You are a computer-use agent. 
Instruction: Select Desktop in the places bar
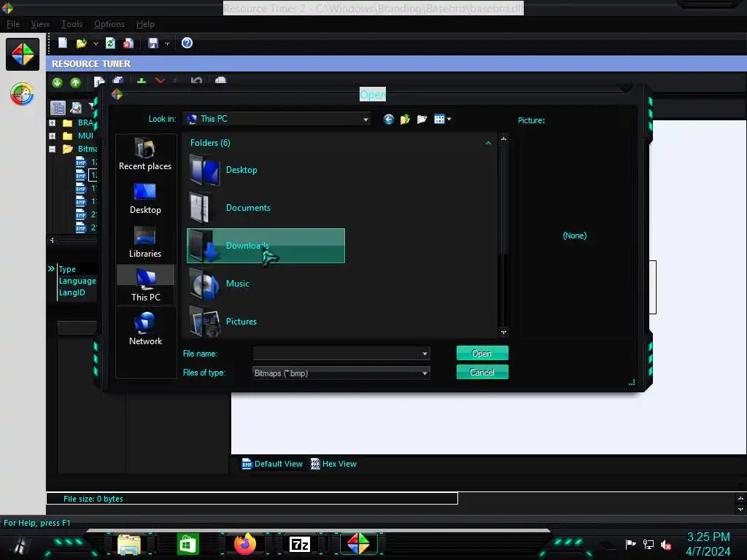(145, 198)
